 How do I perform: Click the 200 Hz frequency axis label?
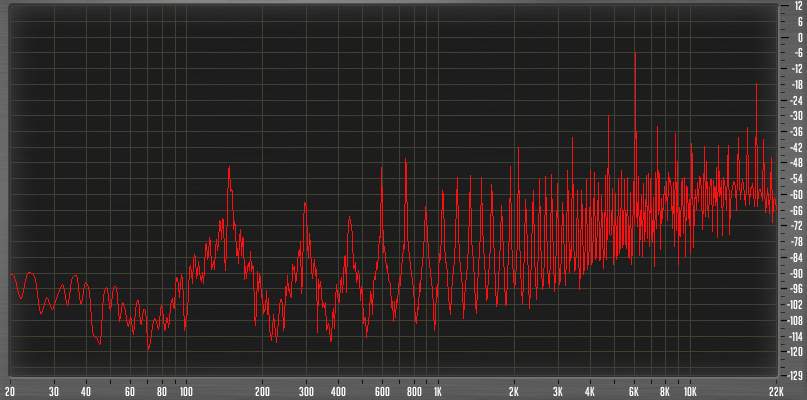[262, 391]
